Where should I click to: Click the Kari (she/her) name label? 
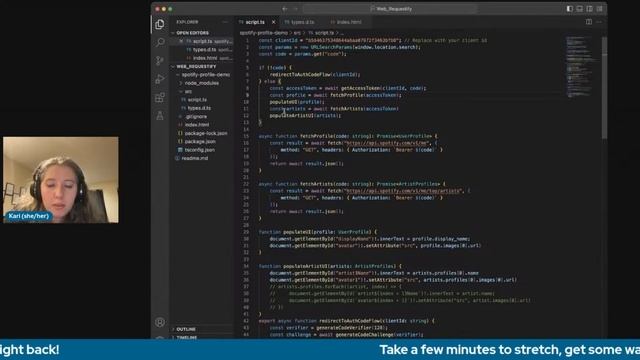pos(29,216)
